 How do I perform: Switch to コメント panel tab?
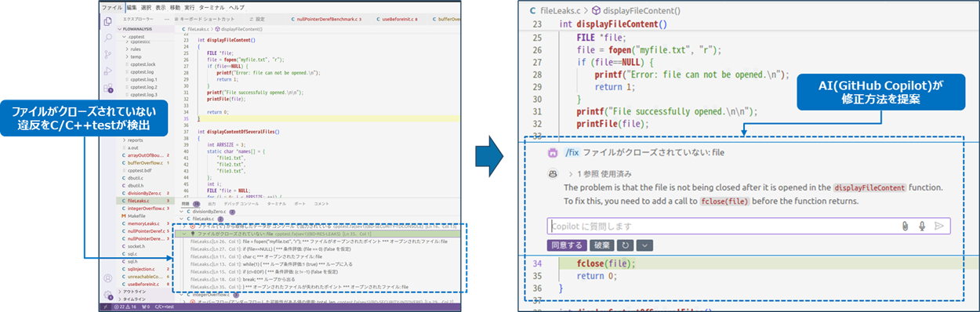tap(322, 203)
